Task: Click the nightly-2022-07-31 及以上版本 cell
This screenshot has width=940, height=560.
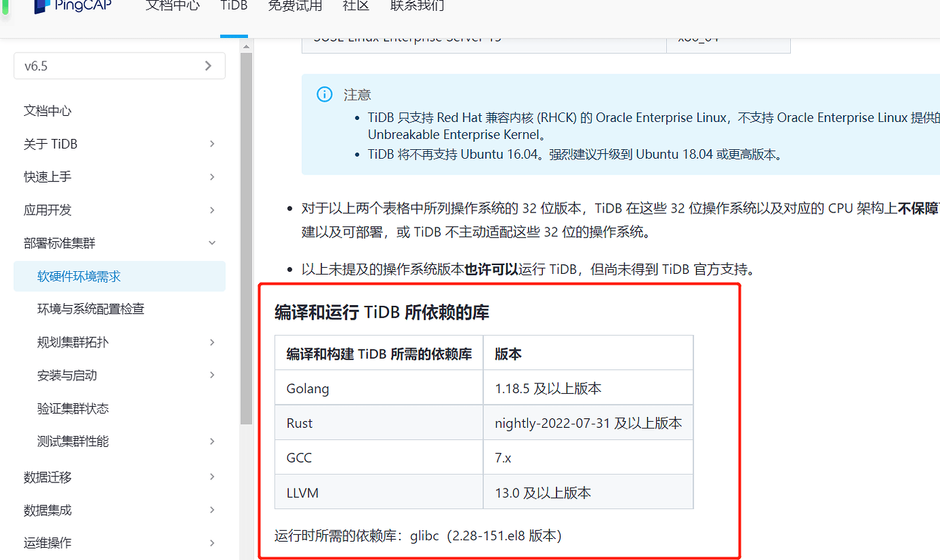Action: click(589, 423)
